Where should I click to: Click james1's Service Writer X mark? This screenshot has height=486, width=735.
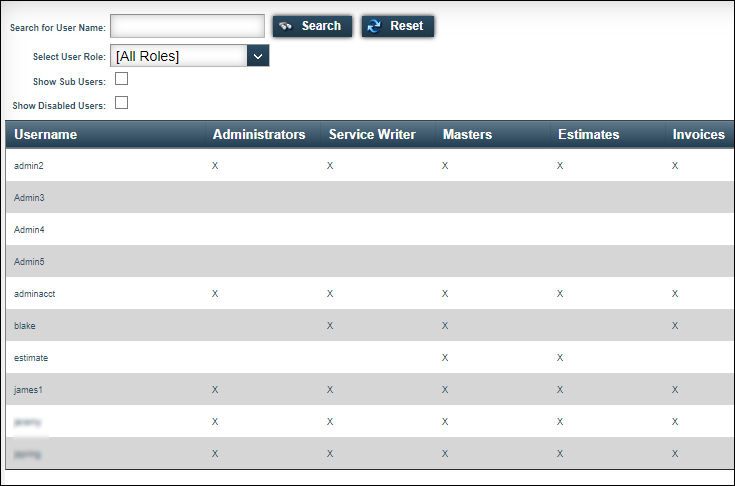pos(330,389)
